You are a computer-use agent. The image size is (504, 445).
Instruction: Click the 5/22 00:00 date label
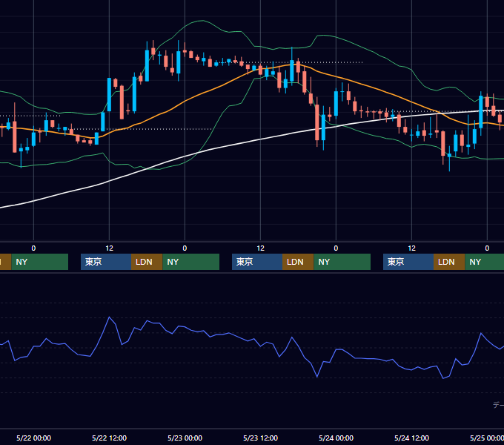pyautogui.click(x=34, y=438)
